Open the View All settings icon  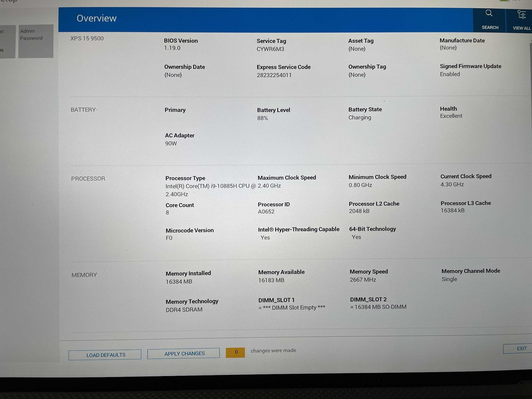click(x=521, y=15)
